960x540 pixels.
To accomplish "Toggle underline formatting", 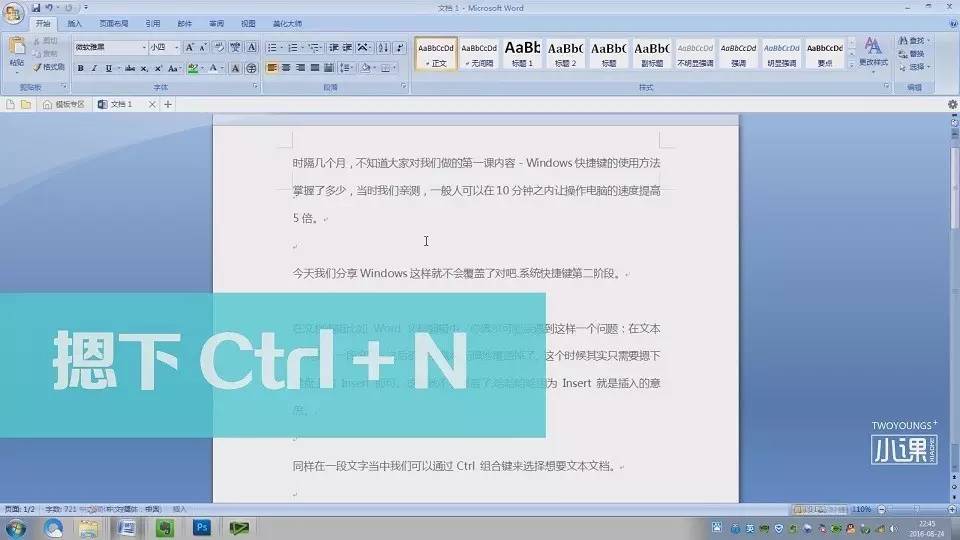I will 108,69.
